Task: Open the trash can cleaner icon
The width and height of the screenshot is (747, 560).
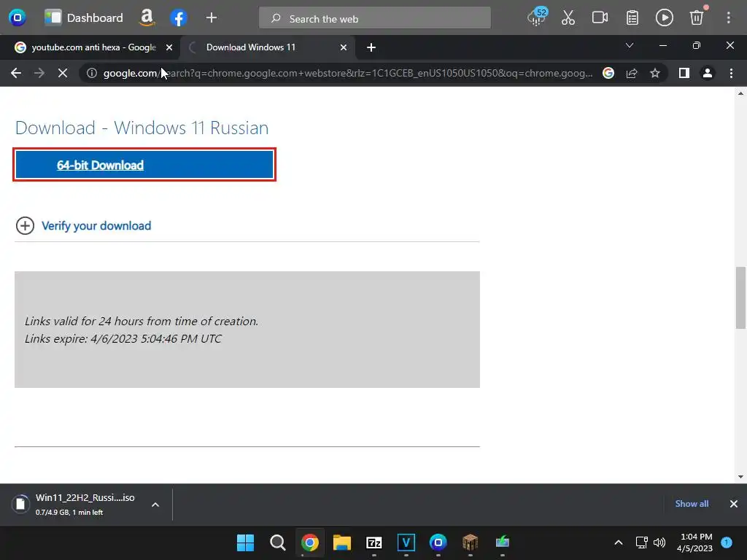Action: click(x=697, y=17)
